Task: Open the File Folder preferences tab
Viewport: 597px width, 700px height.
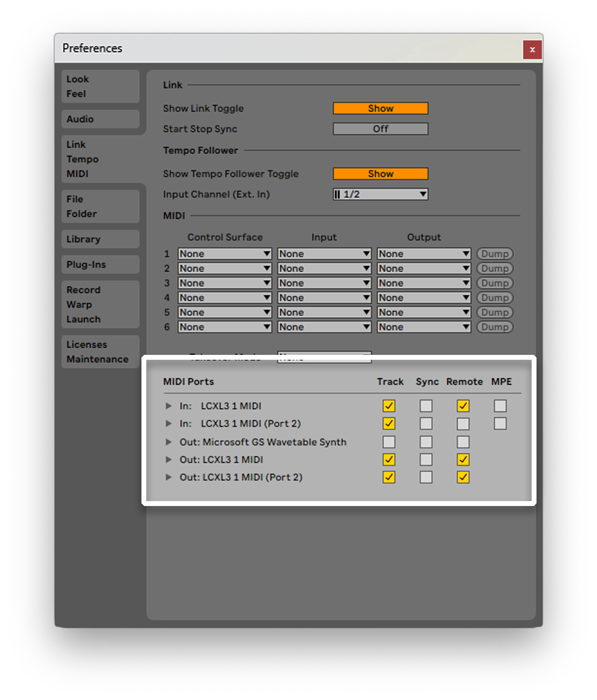Action: pyautogui.click(x=100, y=206)
